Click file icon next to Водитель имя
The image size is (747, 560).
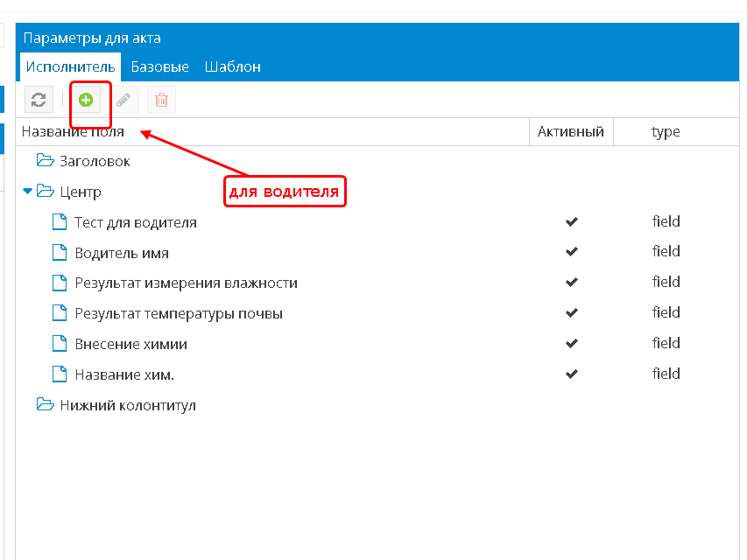[x=60, y=253]
